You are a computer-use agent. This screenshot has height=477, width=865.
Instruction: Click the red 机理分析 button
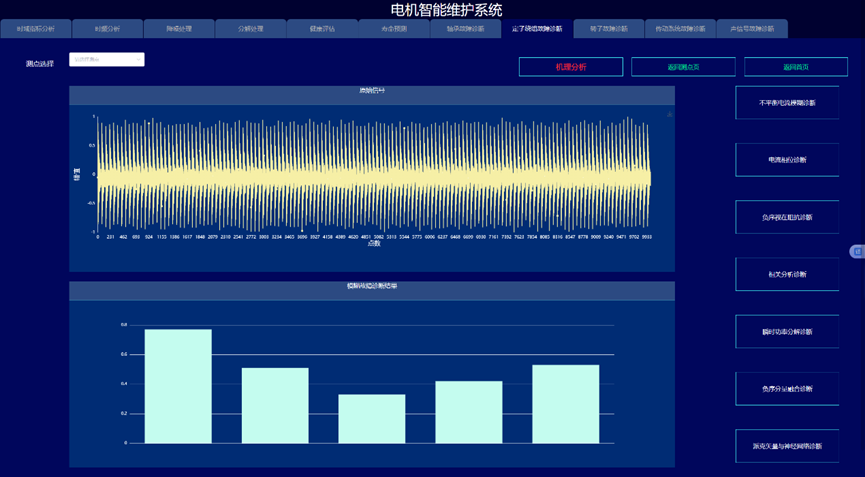click(571, 67)
